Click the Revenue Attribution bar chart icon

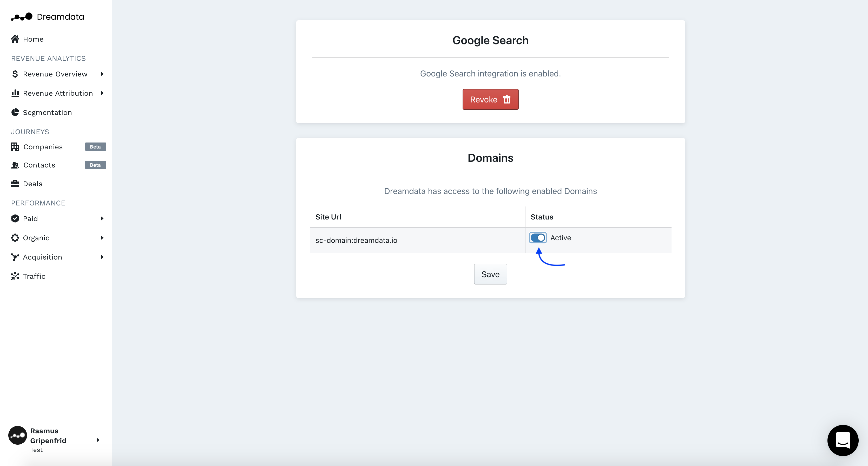[15, 93]
